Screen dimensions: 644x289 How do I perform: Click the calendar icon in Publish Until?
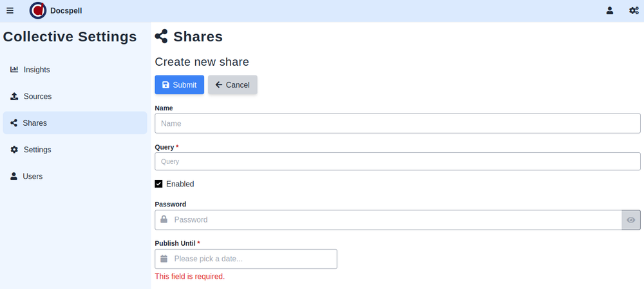click(164, 259)
